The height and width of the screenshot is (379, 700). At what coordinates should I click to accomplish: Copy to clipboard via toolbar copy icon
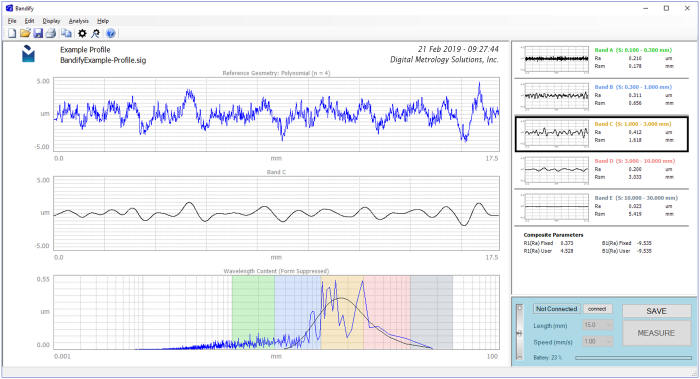[x=66, y=33]
